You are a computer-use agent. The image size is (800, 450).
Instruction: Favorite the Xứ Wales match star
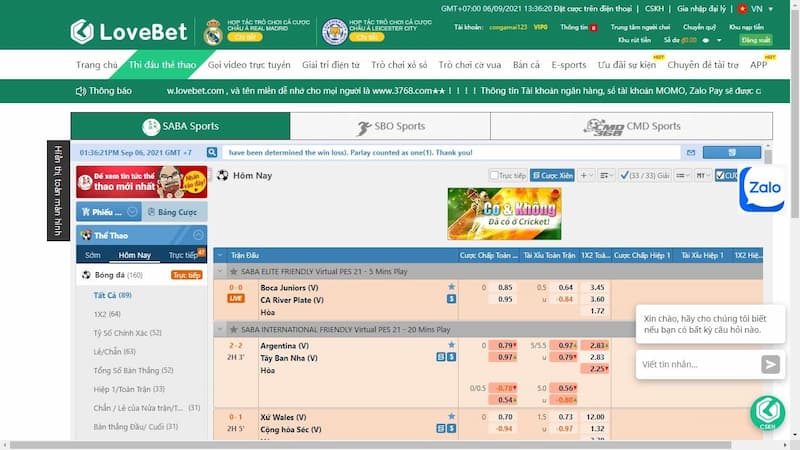point(451,416)
